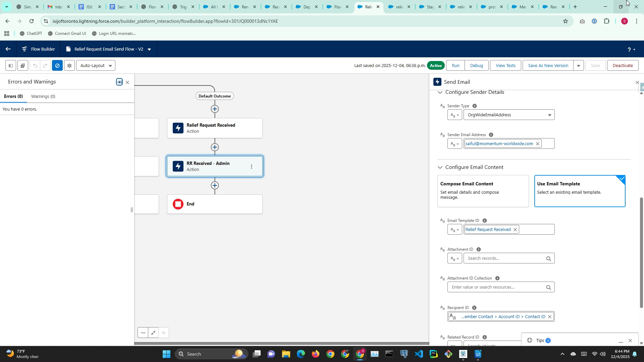This screenshot has width=644, height=362.
Task: Click the toggle toolbox panel icon
Action: click(x=11, y=66)
